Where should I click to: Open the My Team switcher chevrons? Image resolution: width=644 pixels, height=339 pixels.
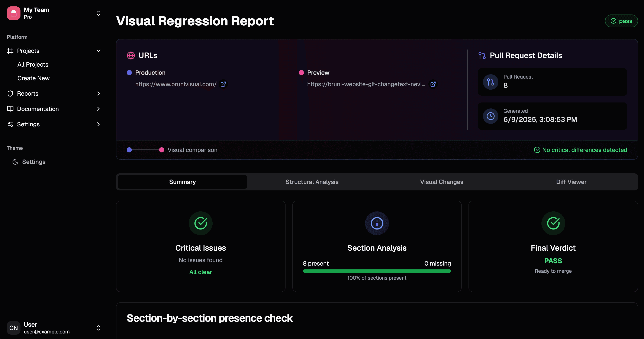tap(99, 13)
